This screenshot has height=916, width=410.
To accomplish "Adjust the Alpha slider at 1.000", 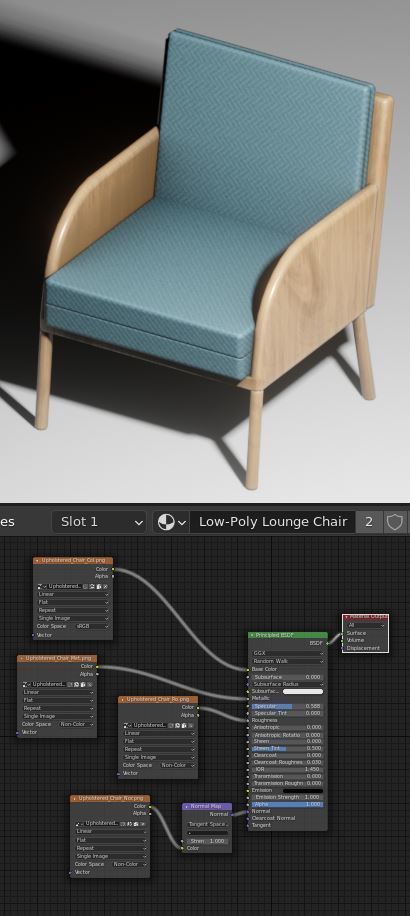I will tap(288, 804).
